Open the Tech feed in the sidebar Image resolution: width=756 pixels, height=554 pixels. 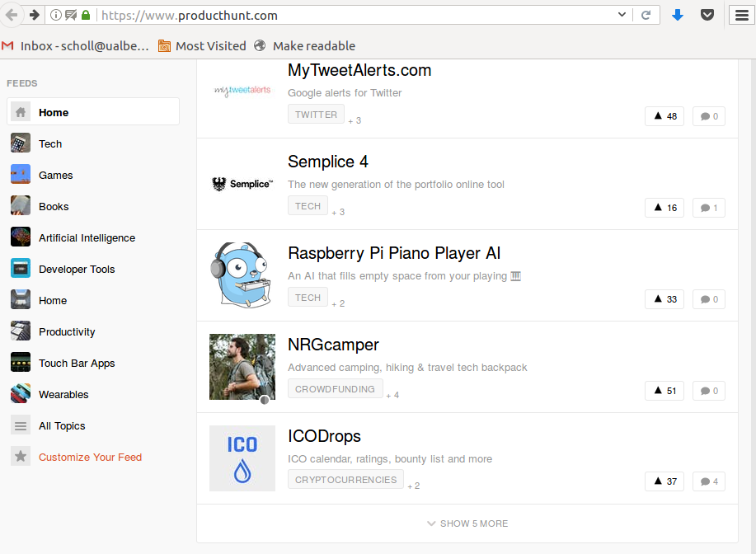coord(50,143)
